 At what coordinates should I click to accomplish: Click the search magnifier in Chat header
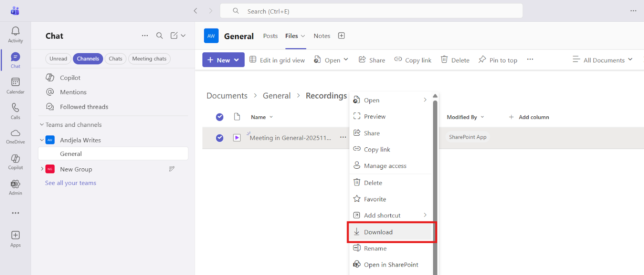click(159, 36)
